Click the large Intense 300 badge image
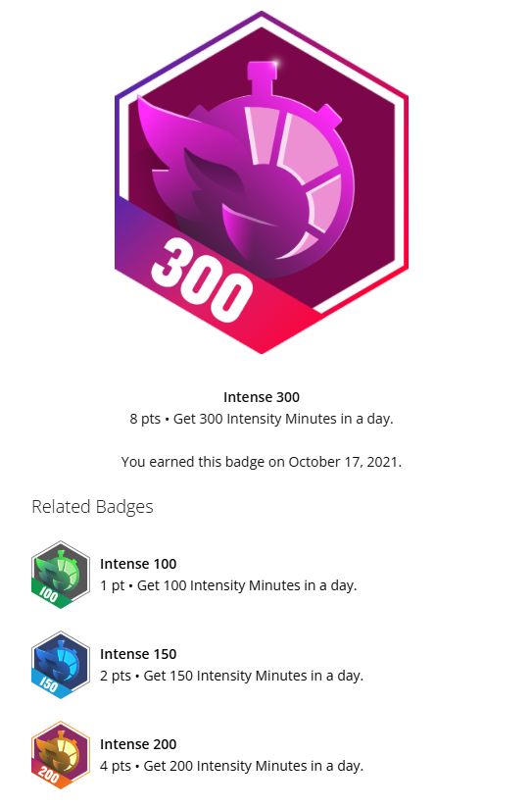 pos(262,182)
